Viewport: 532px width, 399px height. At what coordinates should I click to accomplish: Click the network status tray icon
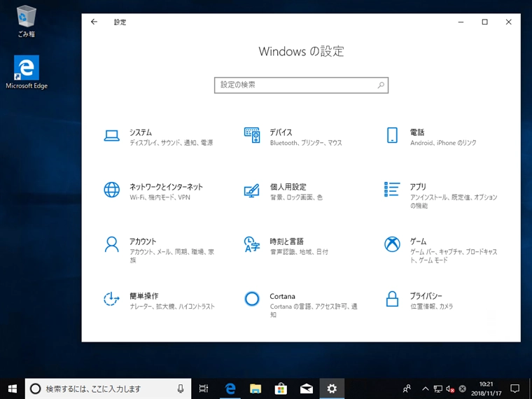[x=438, y=388]
